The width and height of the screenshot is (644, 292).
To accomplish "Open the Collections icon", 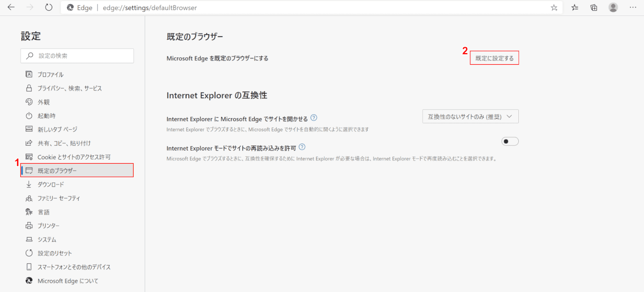I will click(x=594, y=8).
